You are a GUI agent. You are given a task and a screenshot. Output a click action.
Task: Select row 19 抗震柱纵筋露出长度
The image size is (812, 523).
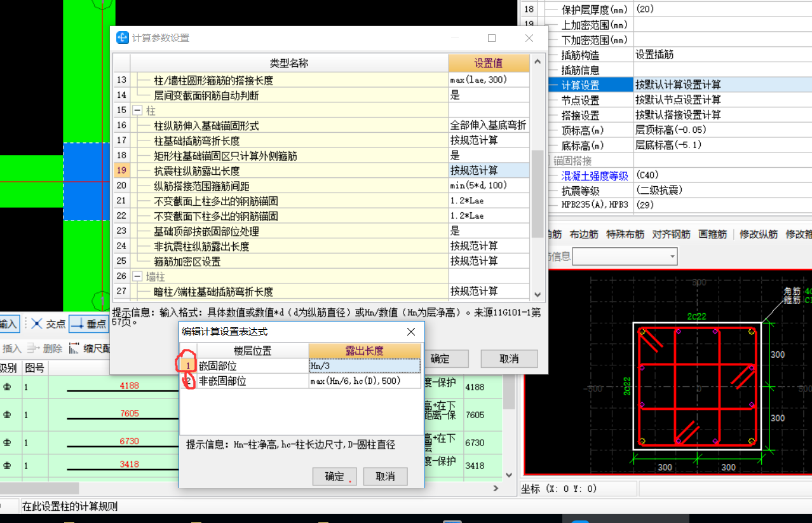point(289,170)
